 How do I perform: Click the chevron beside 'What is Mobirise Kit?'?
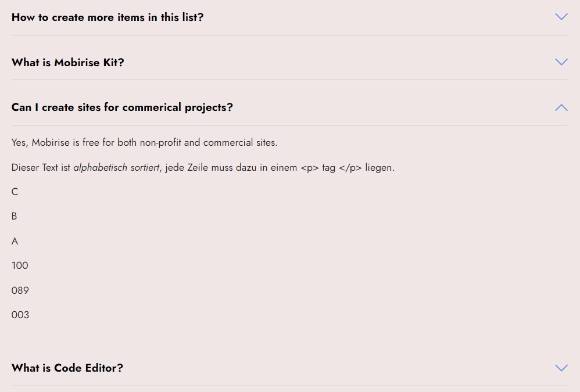pyautogui.click(x=561, y=62)
